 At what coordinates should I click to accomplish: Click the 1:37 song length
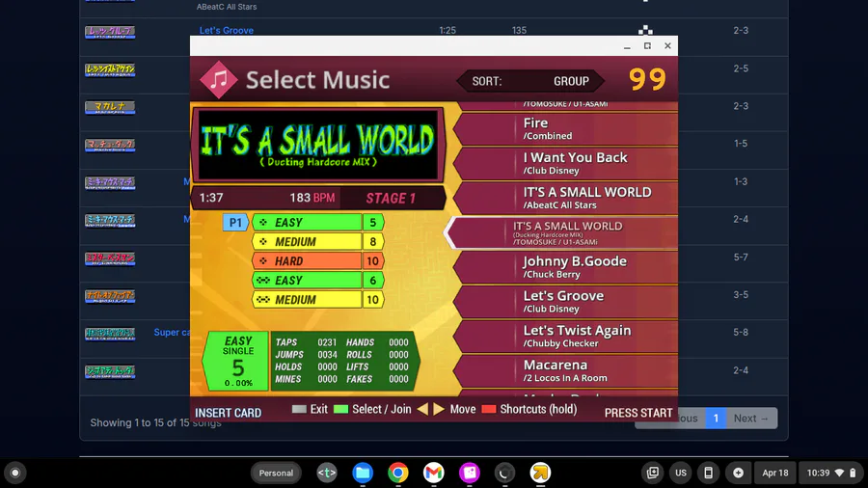pyautogui.click(x=211, y=198)
